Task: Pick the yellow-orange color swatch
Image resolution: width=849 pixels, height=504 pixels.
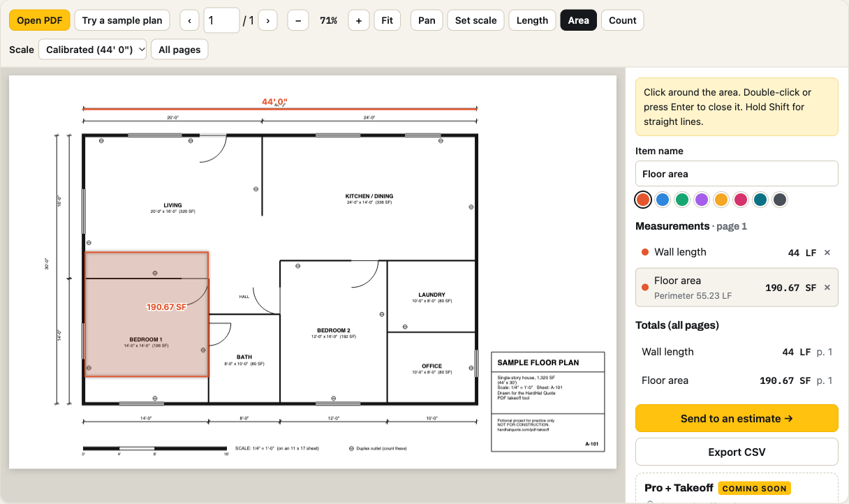Action: pos(721,200)
